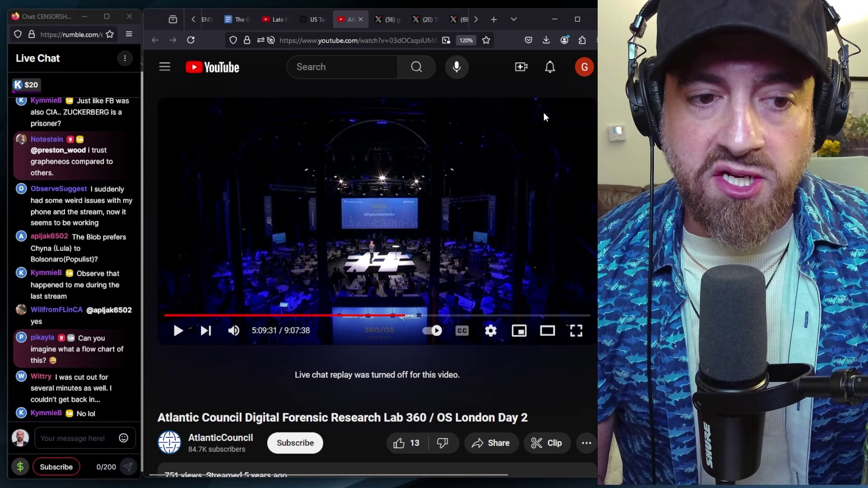Open the YouTube Create video menu
Viewport: 868px width, 488px height.
521,67
